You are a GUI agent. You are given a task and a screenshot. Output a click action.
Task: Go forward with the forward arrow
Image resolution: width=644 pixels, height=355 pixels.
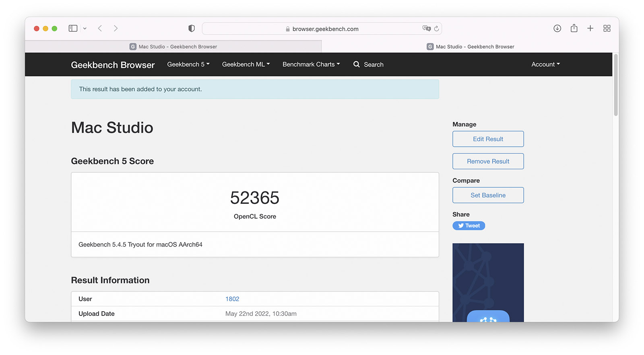(x=116, y=28)
